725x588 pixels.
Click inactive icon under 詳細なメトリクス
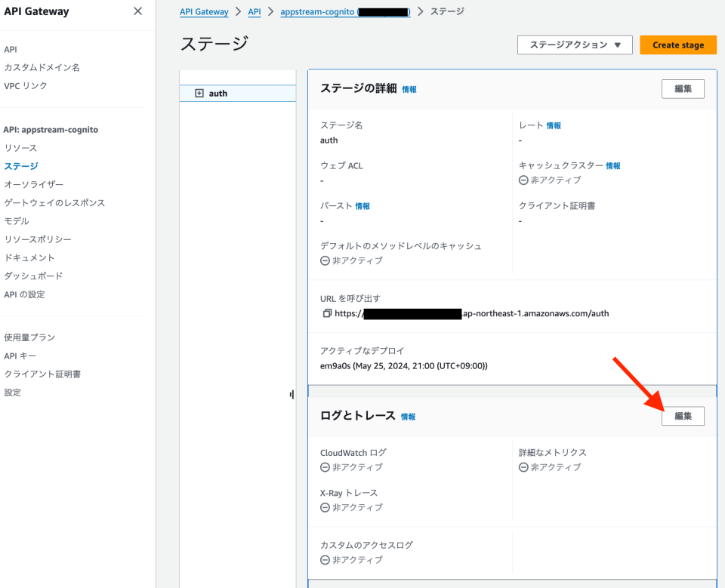(x=523, y=467)
